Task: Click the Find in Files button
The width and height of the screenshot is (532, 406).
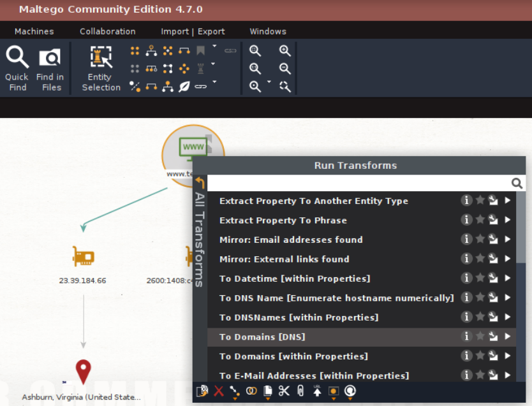Action: [50, 68]
